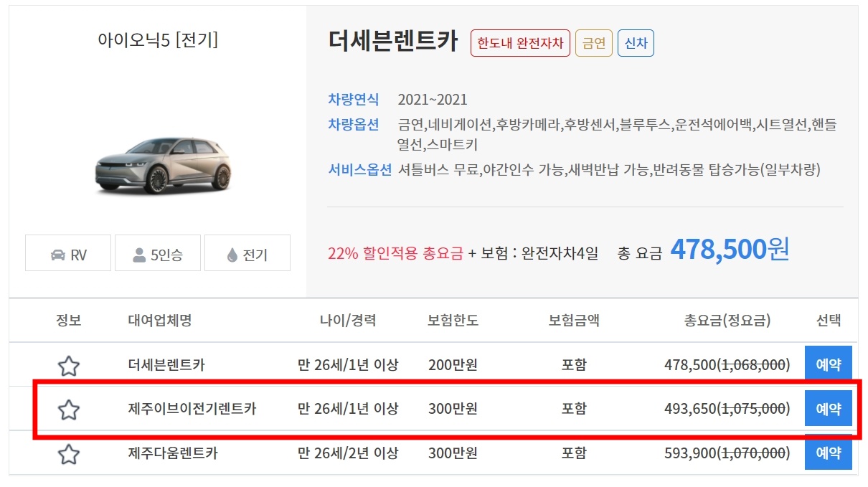
Task: Select the 대여업체명 table header
Action: 157,321
